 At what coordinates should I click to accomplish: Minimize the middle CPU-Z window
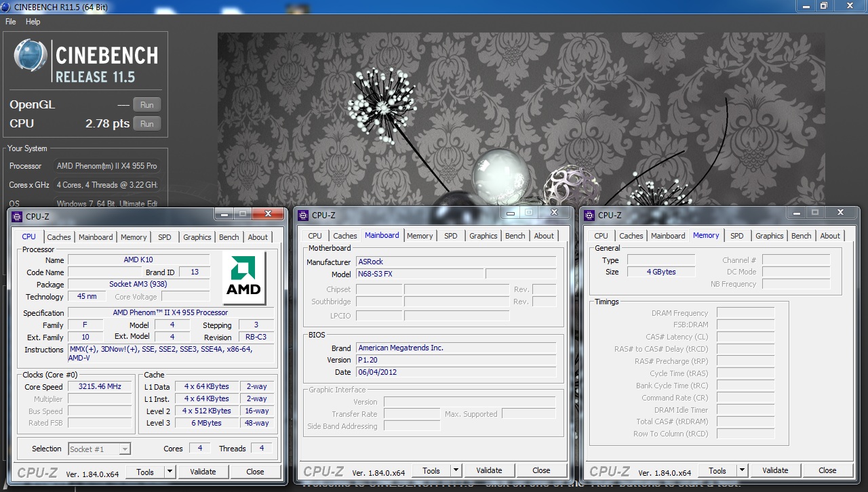click(x=510, y=213)
